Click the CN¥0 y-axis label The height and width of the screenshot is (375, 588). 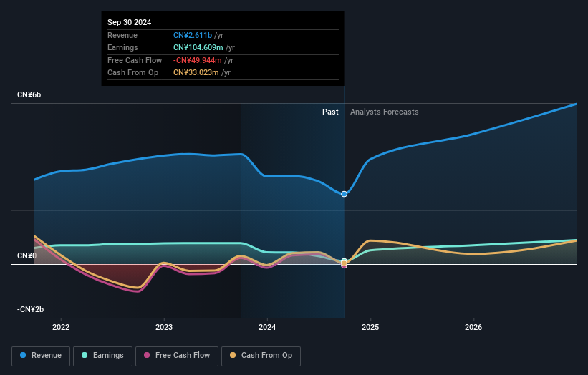pos(26,255)
